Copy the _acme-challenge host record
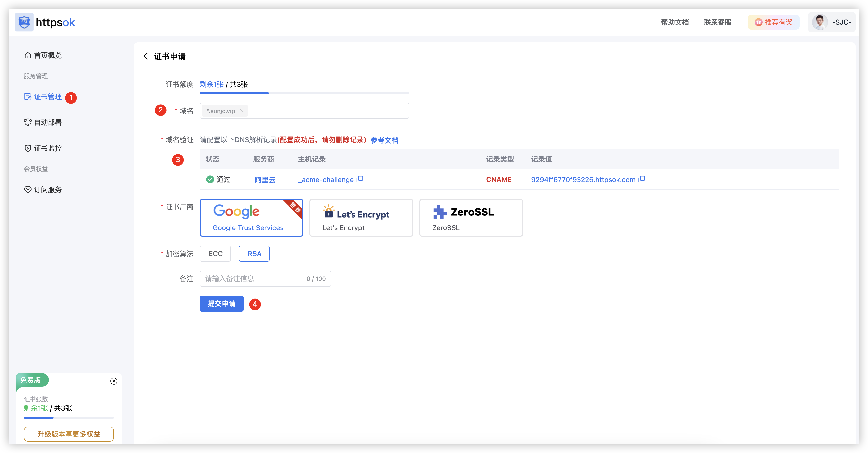868x453 pixels. [360, 179]
